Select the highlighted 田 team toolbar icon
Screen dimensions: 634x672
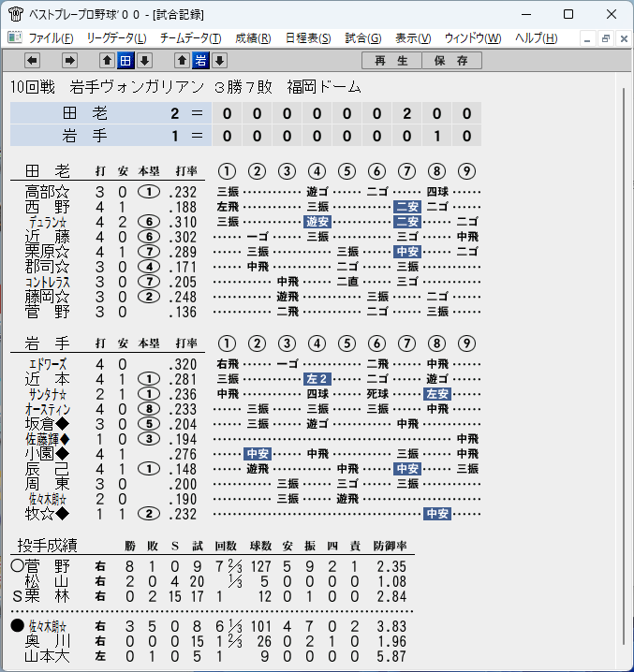pos(125,61)
